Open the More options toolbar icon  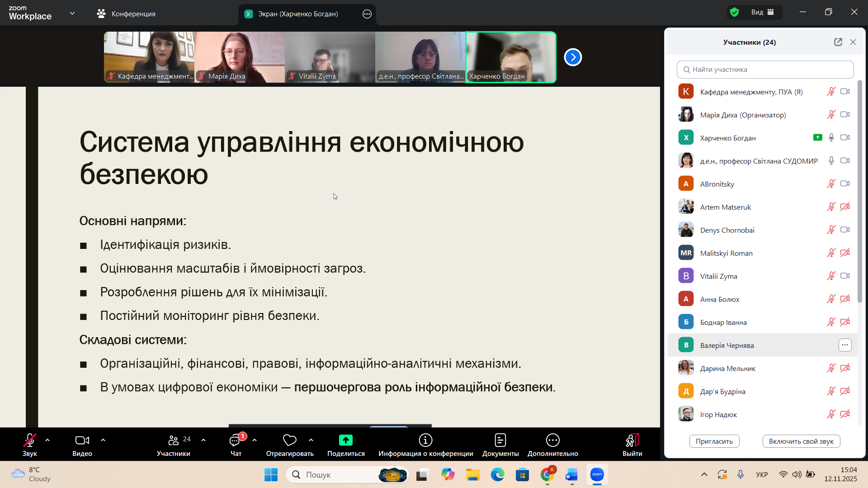[x=552, y=440]
